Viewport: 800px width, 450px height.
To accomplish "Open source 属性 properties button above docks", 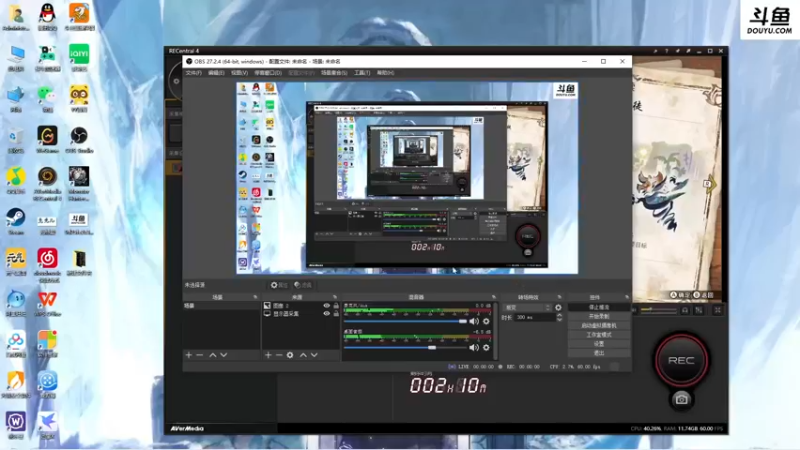I will pos(280,285).
